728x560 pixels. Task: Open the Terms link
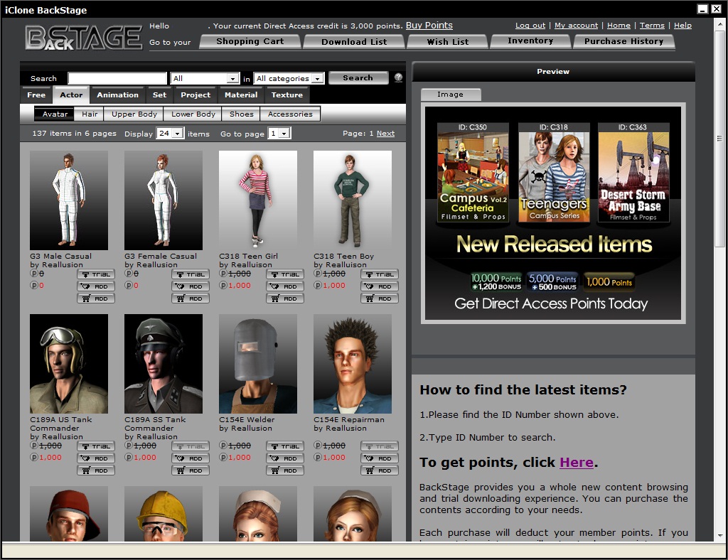pyautogui.click(x=652, y=26)
